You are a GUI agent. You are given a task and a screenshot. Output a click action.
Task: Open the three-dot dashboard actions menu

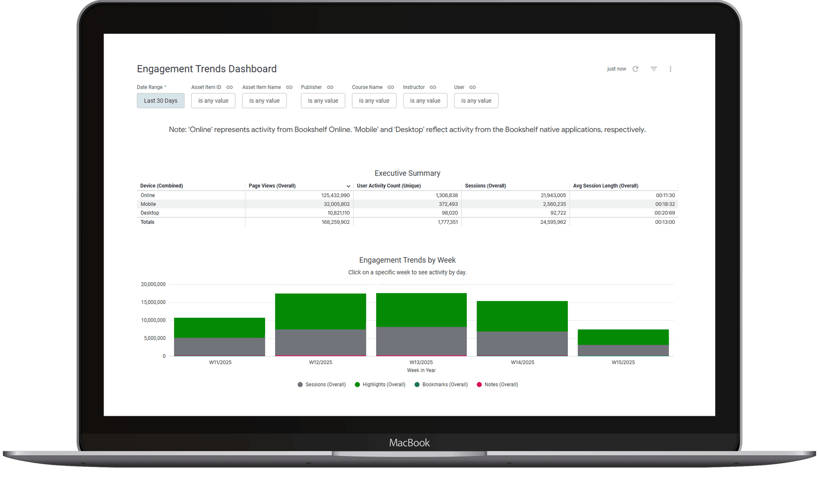click(670, 69)
